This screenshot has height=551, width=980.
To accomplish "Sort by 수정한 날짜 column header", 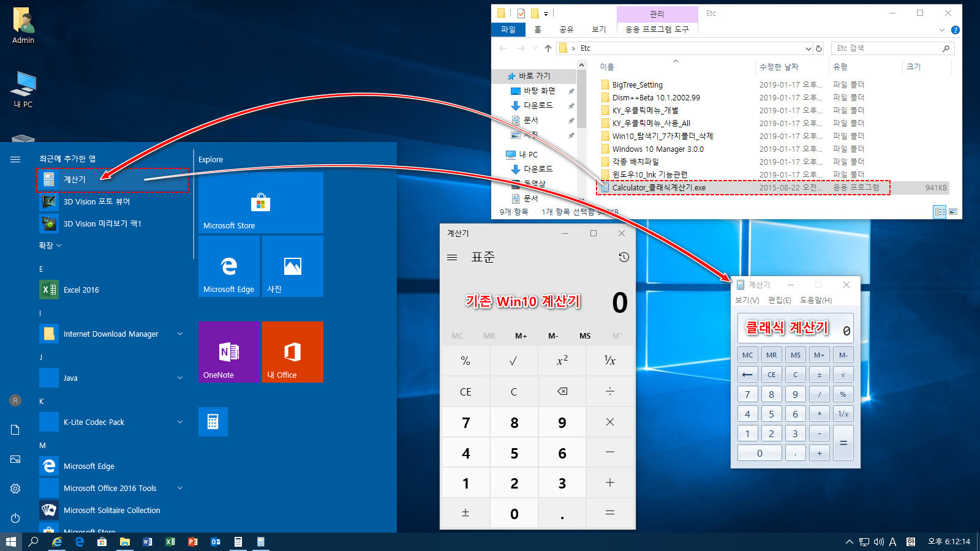I will pos(779,67).
